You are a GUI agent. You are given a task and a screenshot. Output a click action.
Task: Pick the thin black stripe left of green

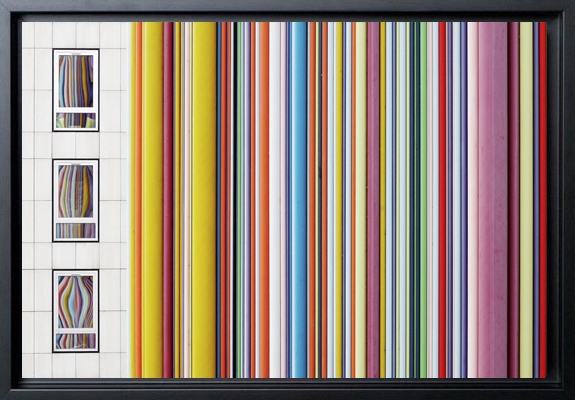click(x=234, y=200)
